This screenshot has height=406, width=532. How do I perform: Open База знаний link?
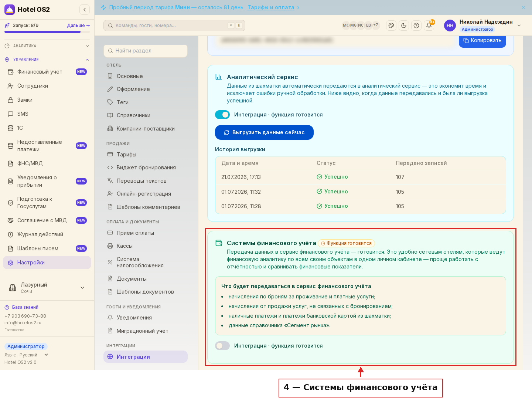(25, 307)
